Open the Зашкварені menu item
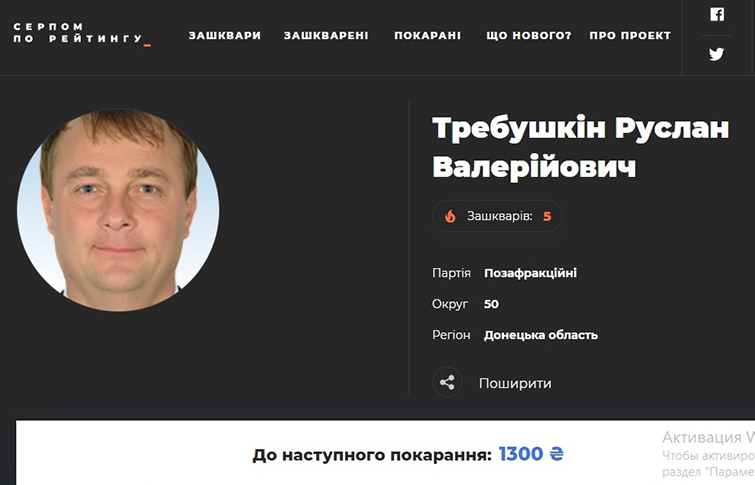 tap(326, 36)
